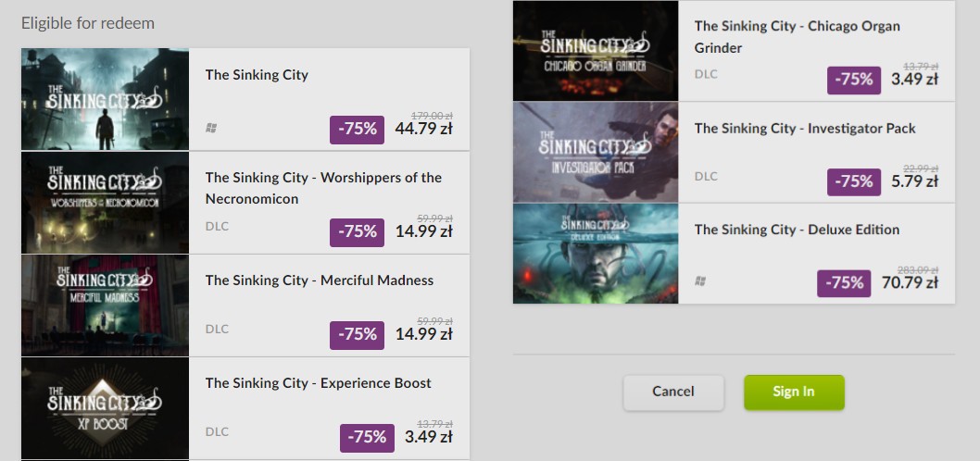980x461 pixels.
Task: Open XP Boost cover image
Action: [x=105, y=408]
